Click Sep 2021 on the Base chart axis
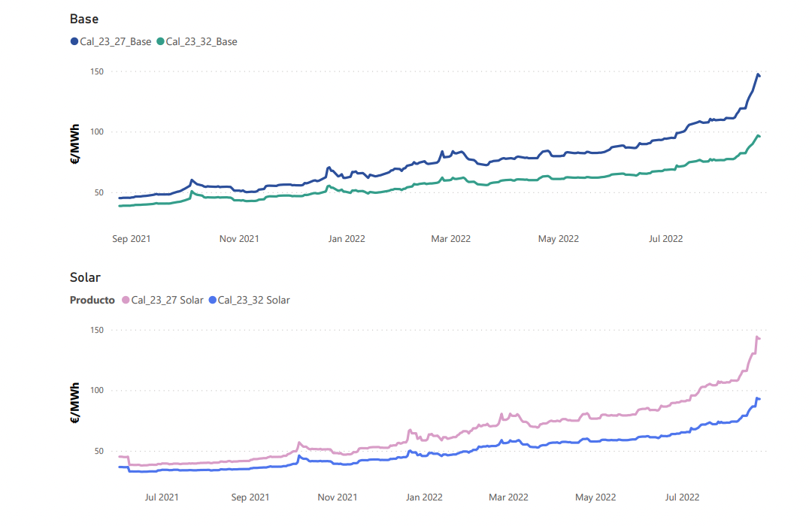The width and height of the screenshot is (812, 526). pos(131,239)
